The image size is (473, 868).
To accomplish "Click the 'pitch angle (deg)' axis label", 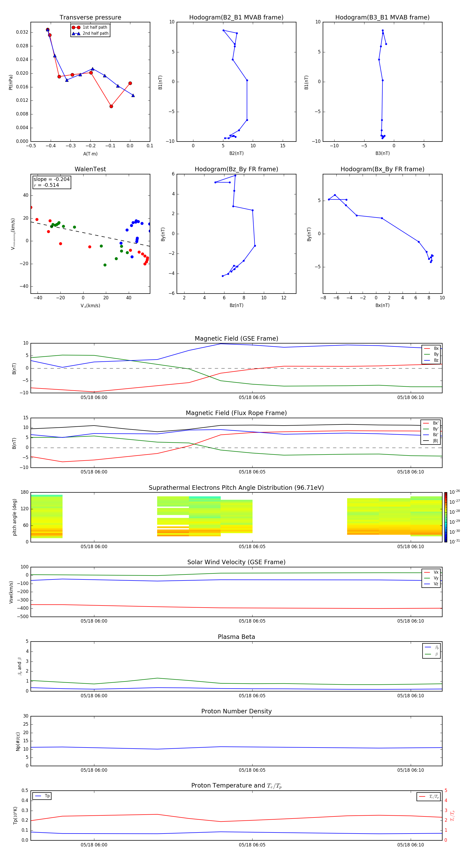I will pyautogui.click(x=14, y=517).
